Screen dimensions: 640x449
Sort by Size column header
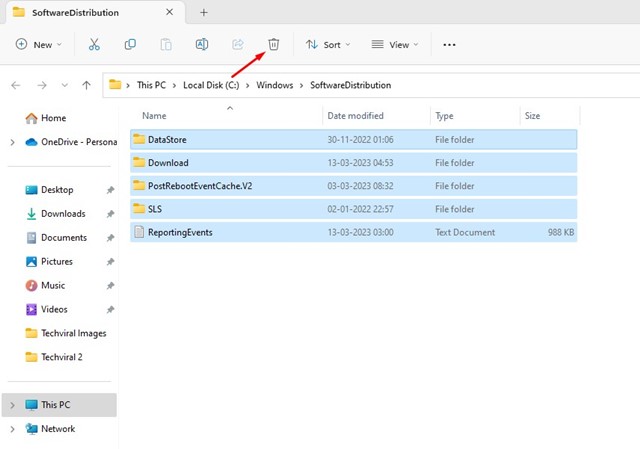click(532, 116)
